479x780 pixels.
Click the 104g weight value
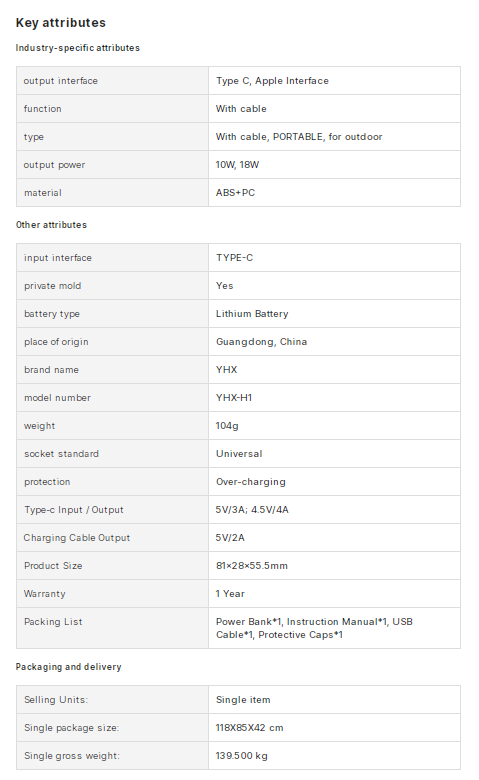point(227,426)
